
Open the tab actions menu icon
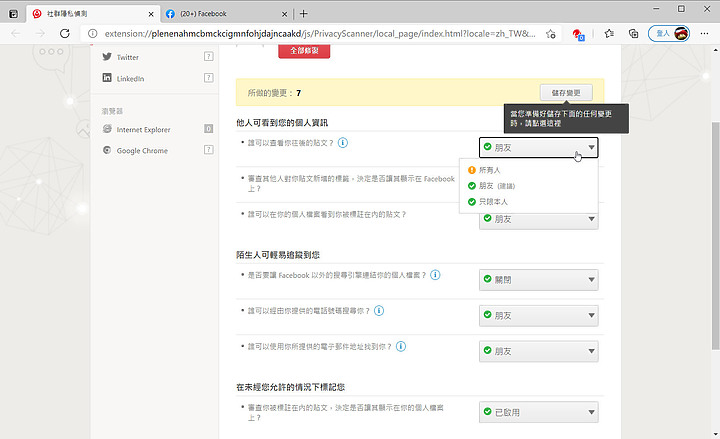(x=14, y=14)
